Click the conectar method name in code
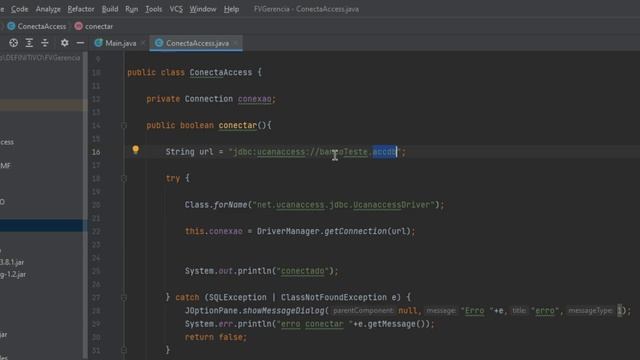 point(238,125)
